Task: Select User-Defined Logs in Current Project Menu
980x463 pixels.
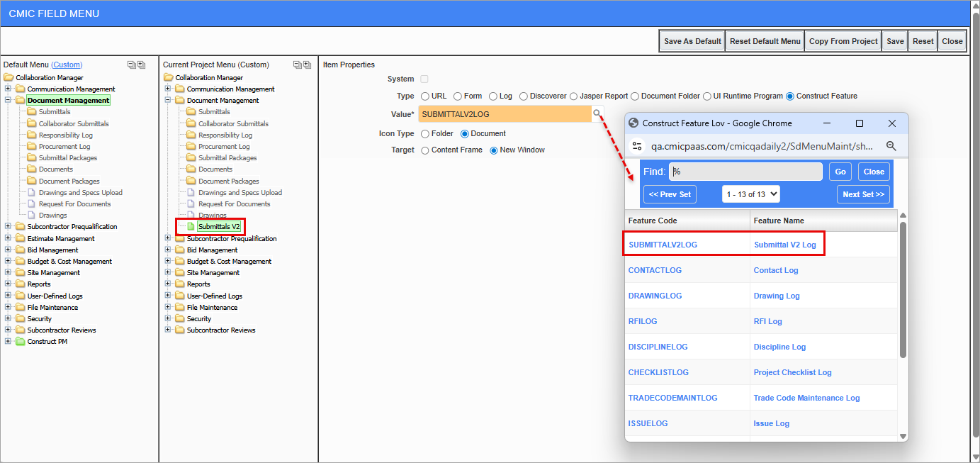Action: click(x=215, y=296)
